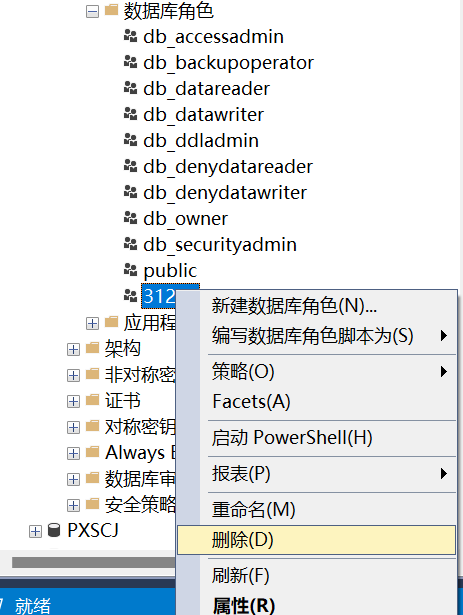
Task: Click the 数据库审核 folder icon
Action: [93, 478]
